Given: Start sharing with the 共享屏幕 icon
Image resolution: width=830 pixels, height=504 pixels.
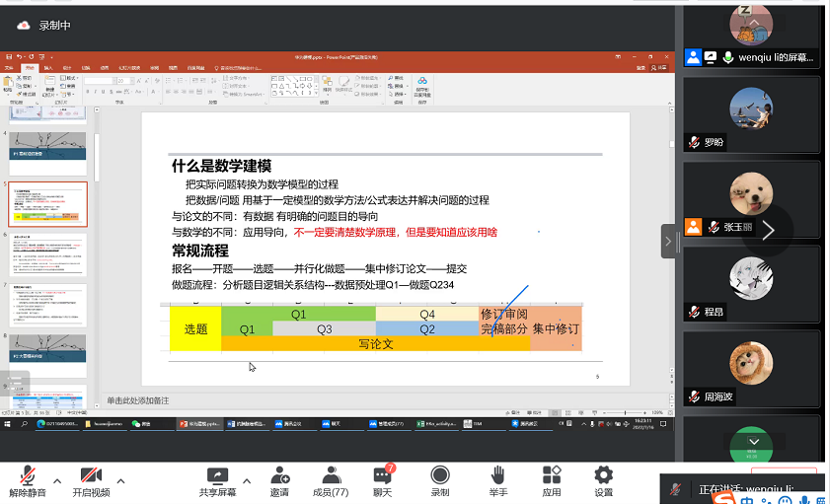Looking at the screenshot, I should coord(216,475).
